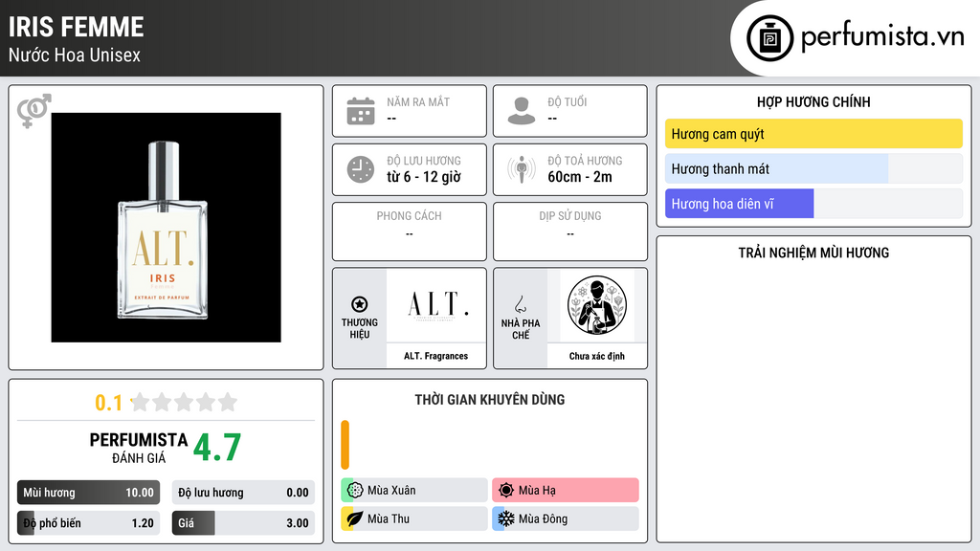Viewport: 980px width, 551px height.
Task: Click the Trải Nghiệm Mùi Hương heading
Action: coord(813,253)
